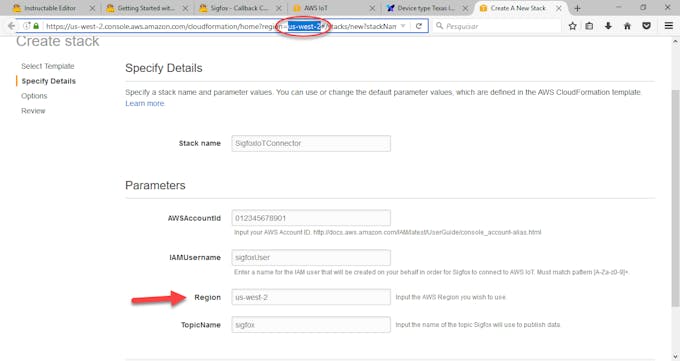
Task: Click the Stack name input field
Action: pos(311,144)
